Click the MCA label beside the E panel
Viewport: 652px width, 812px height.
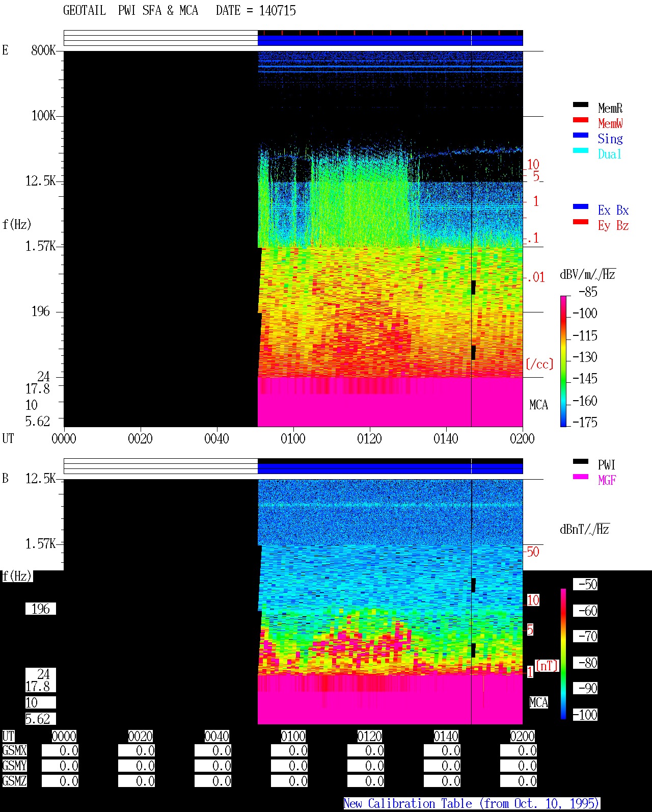click(538, 405)
